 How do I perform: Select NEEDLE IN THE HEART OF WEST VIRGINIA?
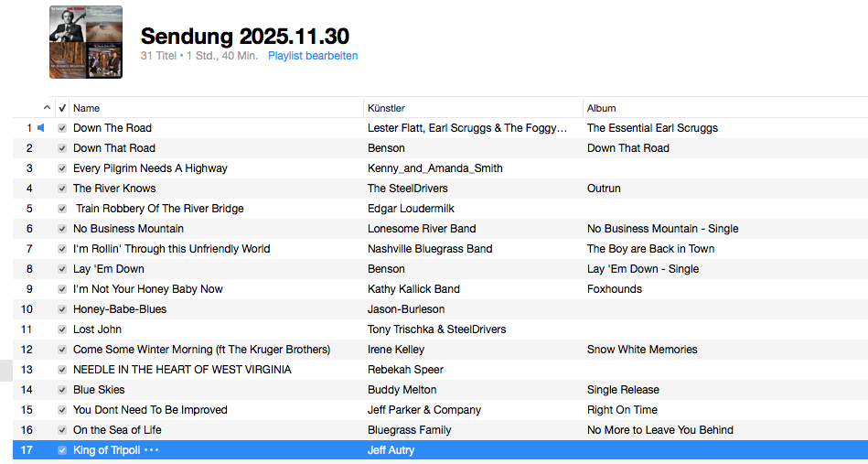pyautogui.click(x=182, y=370)
